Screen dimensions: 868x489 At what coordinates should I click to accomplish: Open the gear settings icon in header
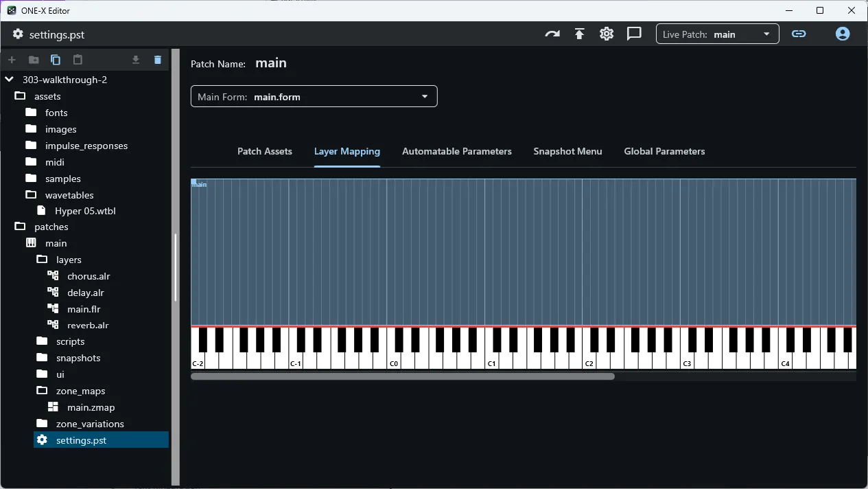[x=607, y=34]
